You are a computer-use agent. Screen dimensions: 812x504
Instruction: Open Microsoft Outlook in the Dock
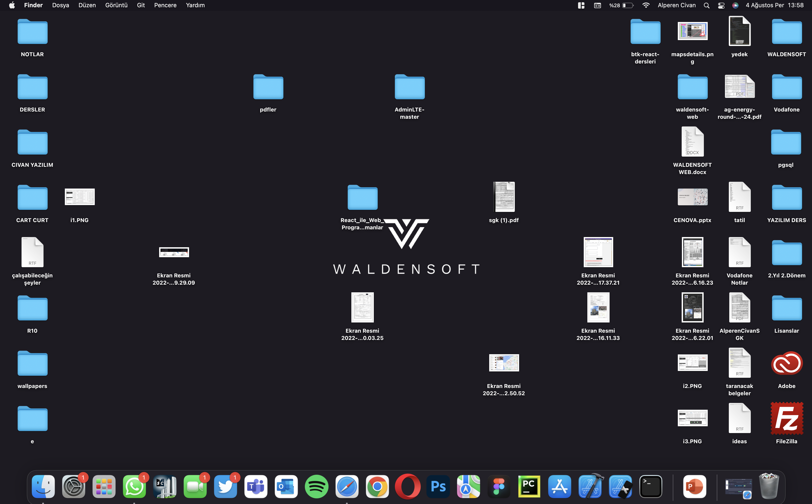click(286, 486)
